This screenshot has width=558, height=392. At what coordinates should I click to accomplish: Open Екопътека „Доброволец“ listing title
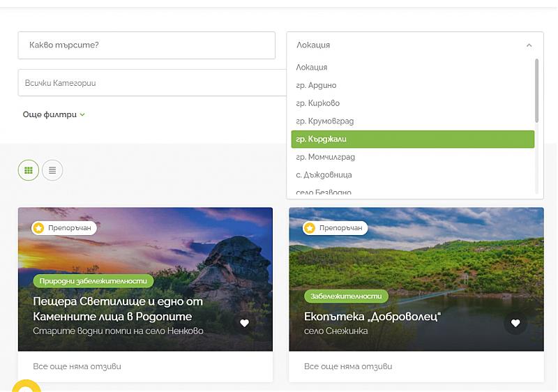(372, 317)
